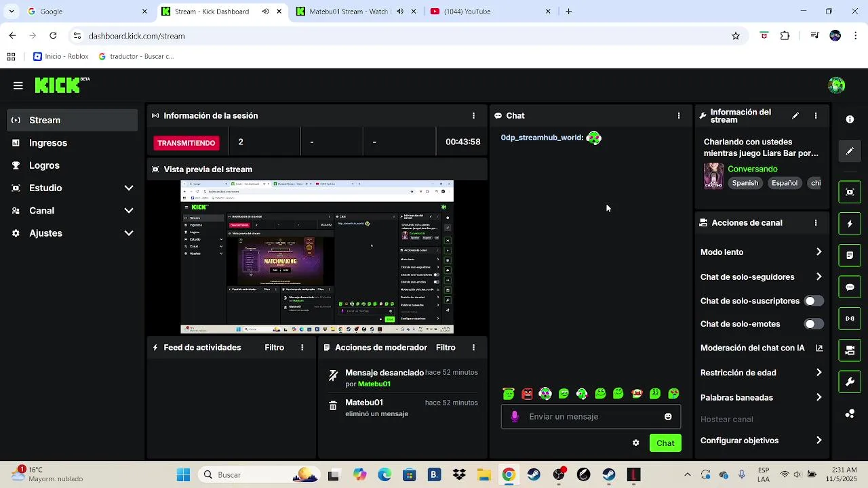This screenshot has width=868, height=488.
Task: Open the Chat panel three-dot menu
Action: tap(679, 116)
